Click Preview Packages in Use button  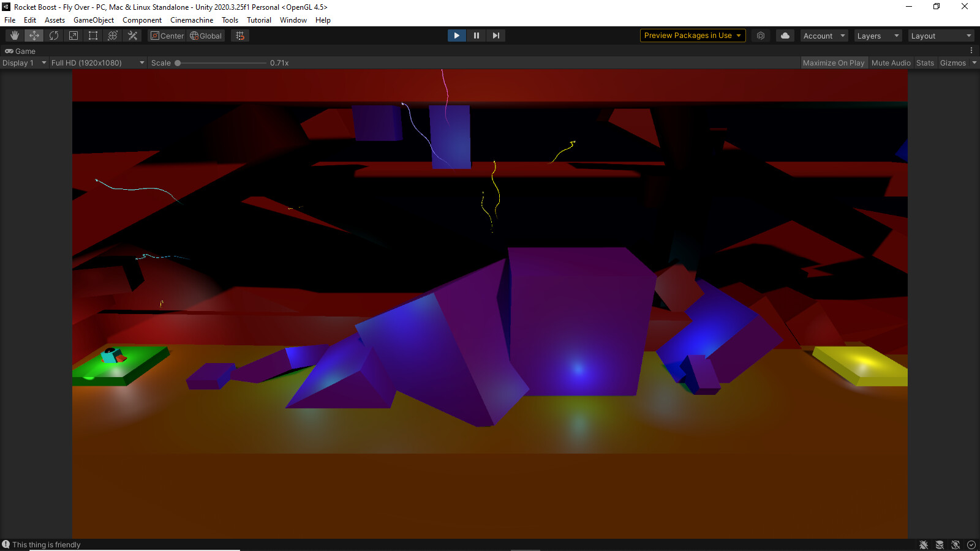coord(692,36)
